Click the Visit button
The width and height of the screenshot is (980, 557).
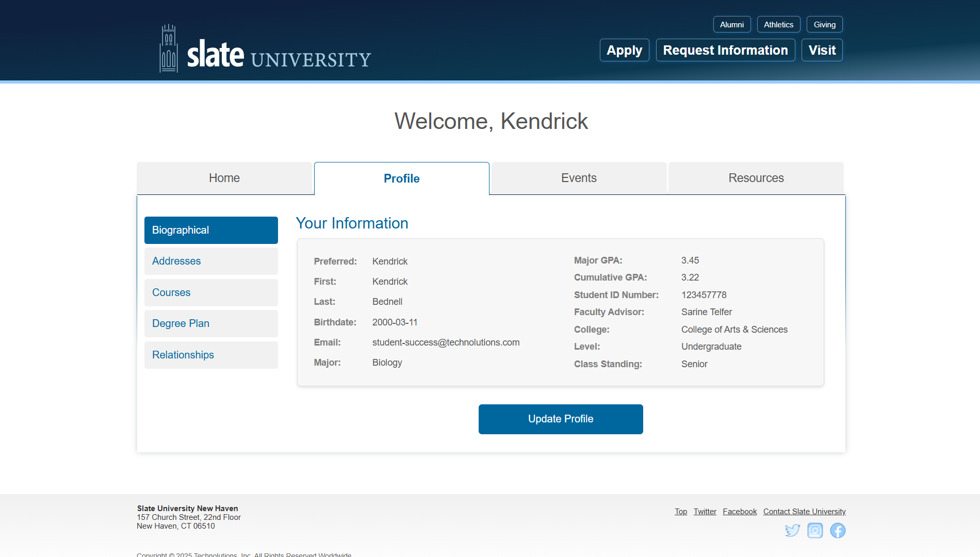coord(822,50)
